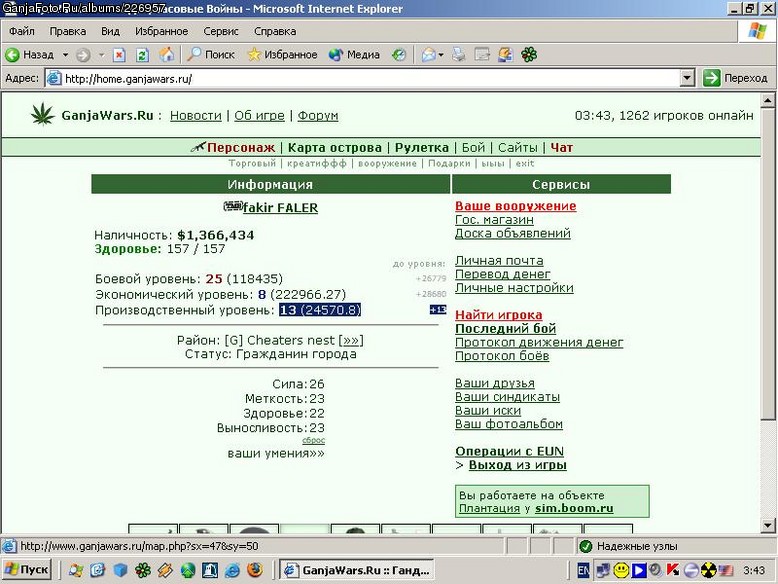The height and width of the screenshot is (584, 778).
Task: Open the Гос. магазин link
Action: click(x=494, y=219)
